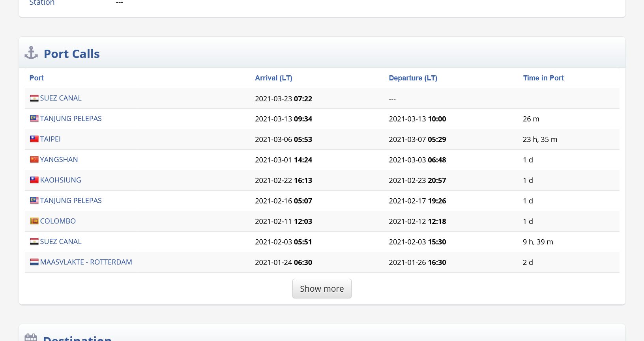Viewport: 644px width, 341px height.
Task: Click the anchor icon beside Port Calls
Action: 31,53
